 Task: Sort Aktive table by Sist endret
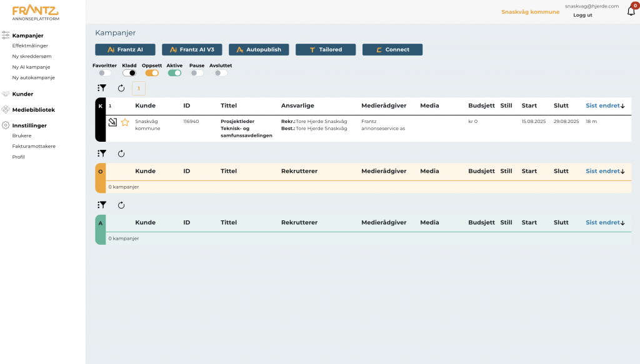coord(605,222)
